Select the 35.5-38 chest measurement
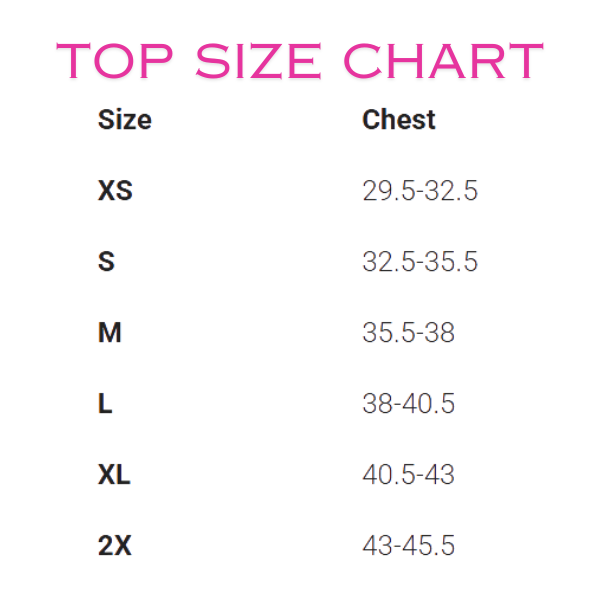Viewport: 600px width, 600px height. 409,333
